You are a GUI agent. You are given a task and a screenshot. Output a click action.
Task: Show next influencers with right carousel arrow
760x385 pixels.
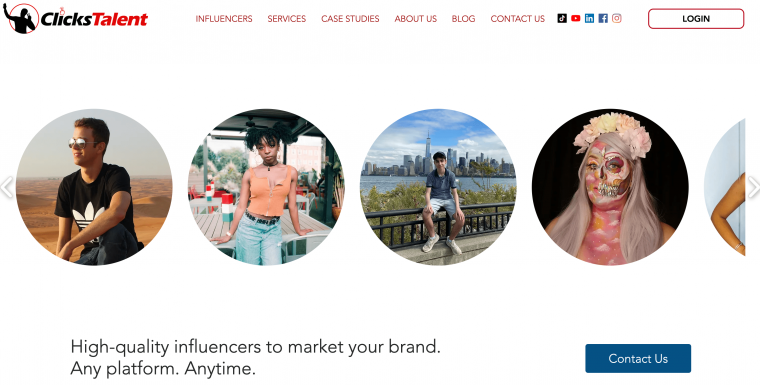[753, 187]
